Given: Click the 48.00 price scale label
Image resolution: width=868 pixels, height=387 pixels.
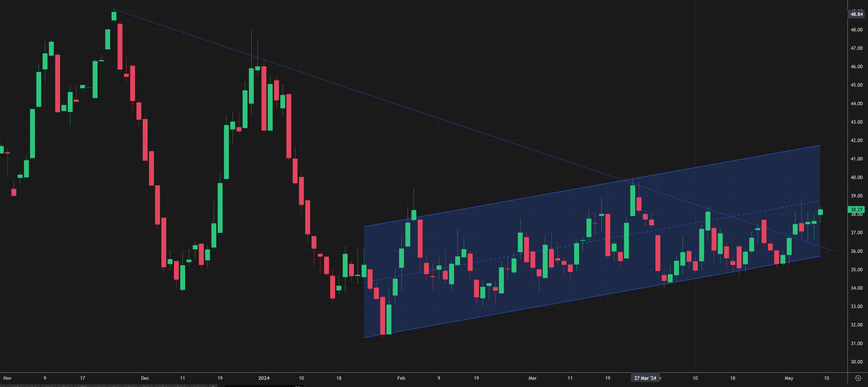Looking at the screenshot, I should point(856,30).
